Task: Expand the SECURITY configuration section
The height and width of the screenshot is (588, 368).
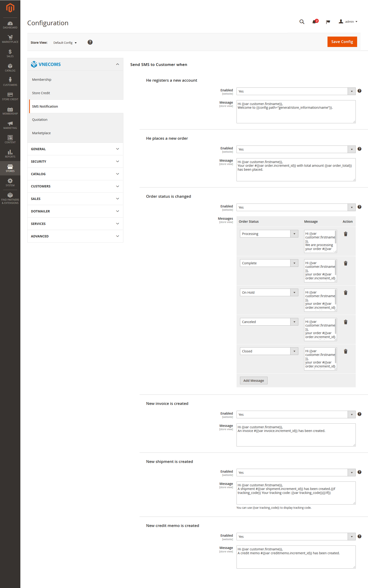Action: coord(75,161)
